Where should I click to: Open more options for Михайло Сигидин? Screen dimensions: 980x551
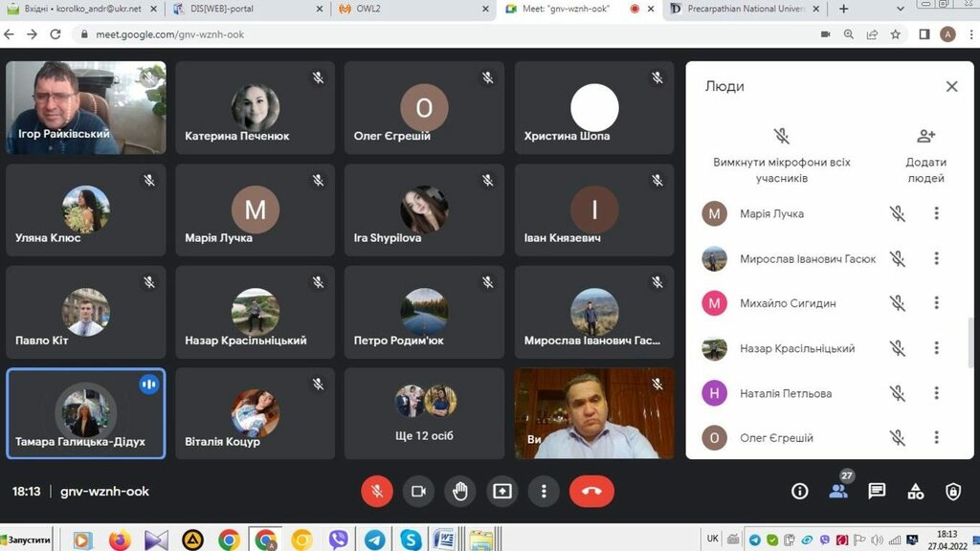(x=937, y=303)
